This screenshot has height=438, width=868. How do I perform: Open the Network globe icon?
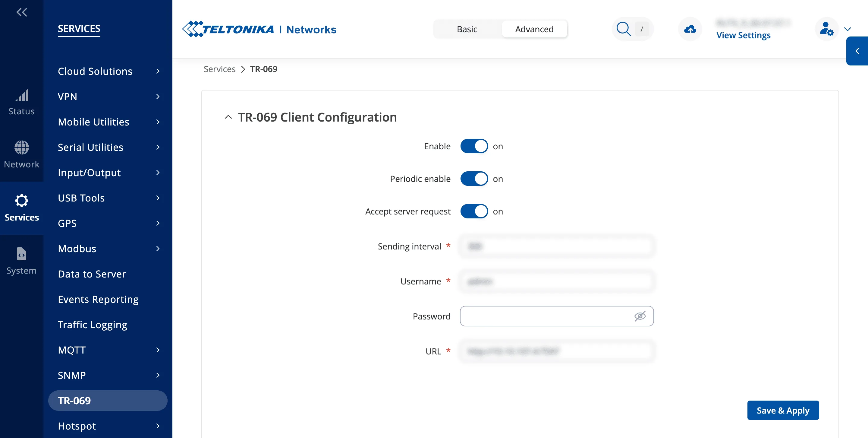pos(22,148)
